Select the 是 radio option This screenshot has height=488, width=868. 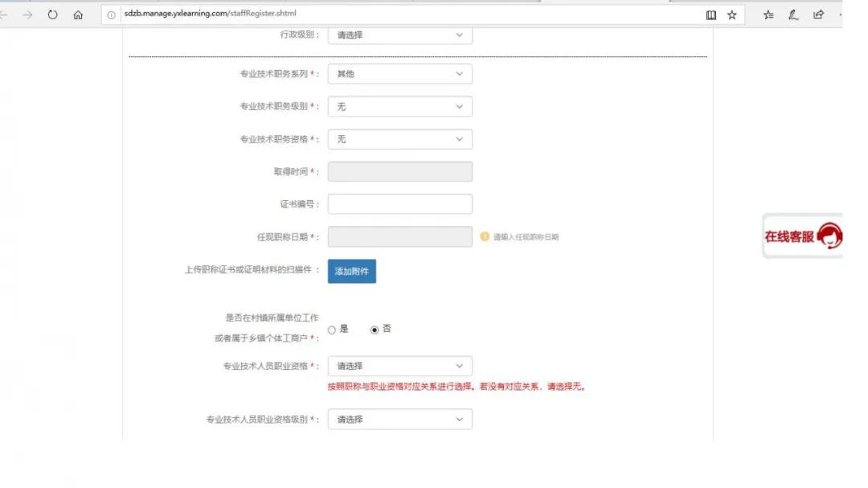click(331, 329)
